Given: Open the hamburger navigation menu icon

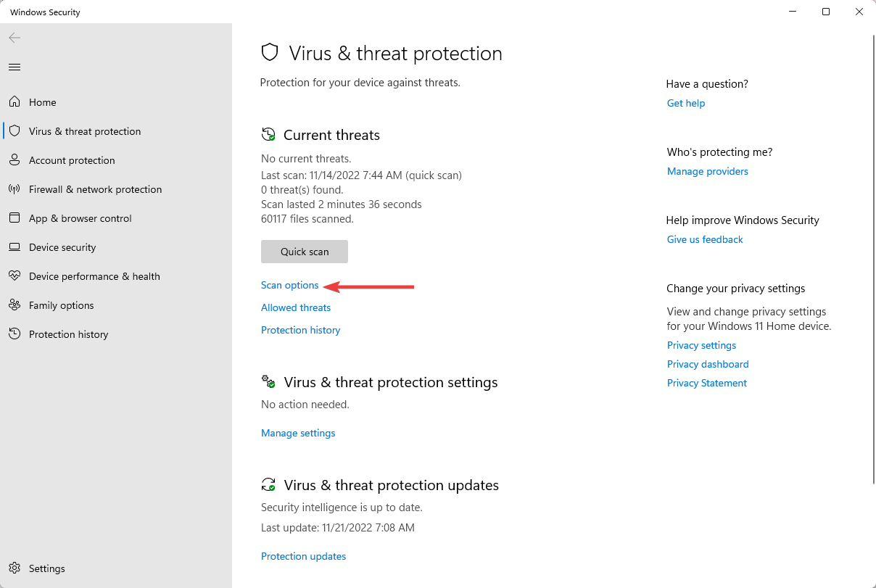Looking at the screenshot, I should click(x=15, y=67).
